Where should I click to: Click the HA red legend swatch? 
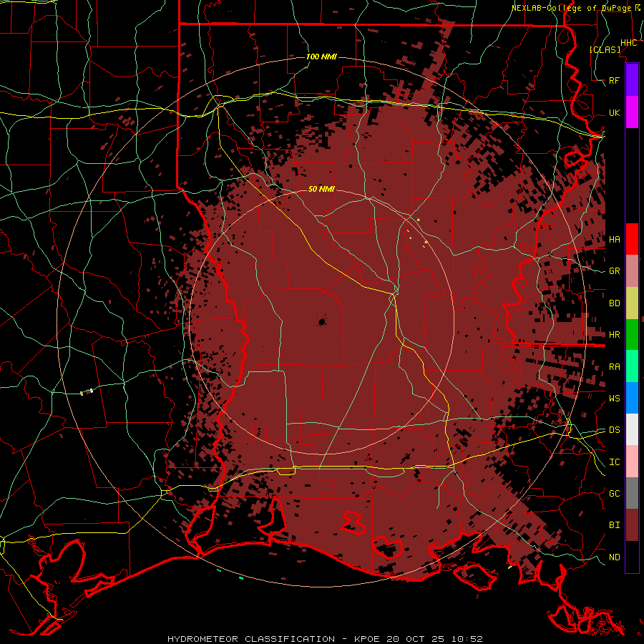[x=632, y=239]
